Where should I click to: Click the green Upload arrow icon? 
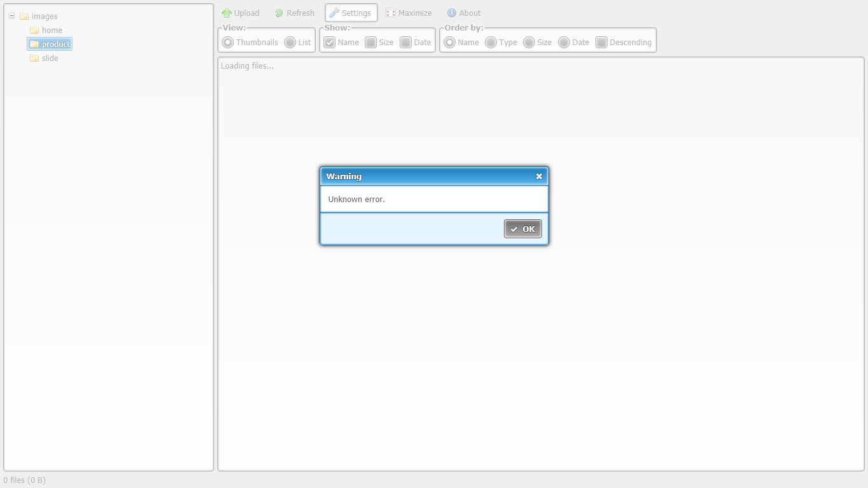(226, 13)
